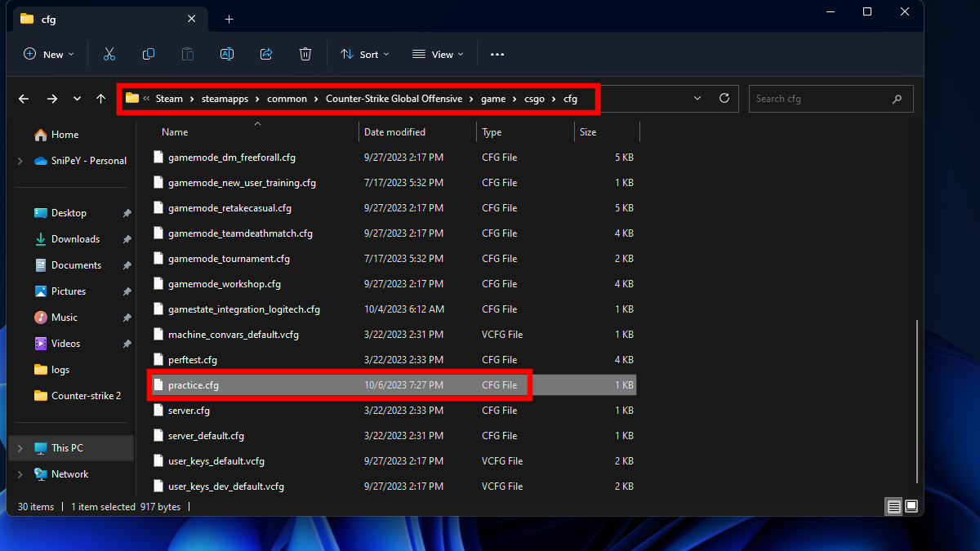Image resolution: width=980 pixels, height=551 pixels.
Task: Click the Paste icon in the toolbar
Action: [x=187, y=54]
